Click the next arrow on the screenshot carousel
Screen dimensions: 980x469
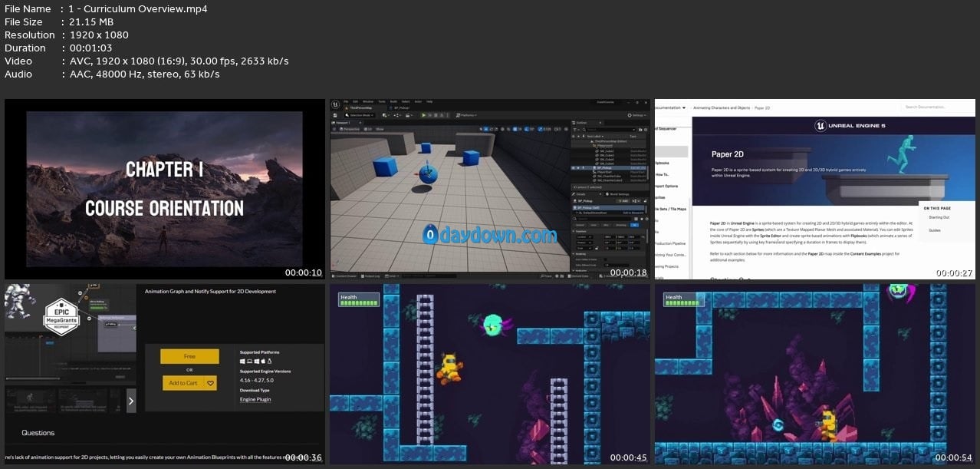point(131,400)
